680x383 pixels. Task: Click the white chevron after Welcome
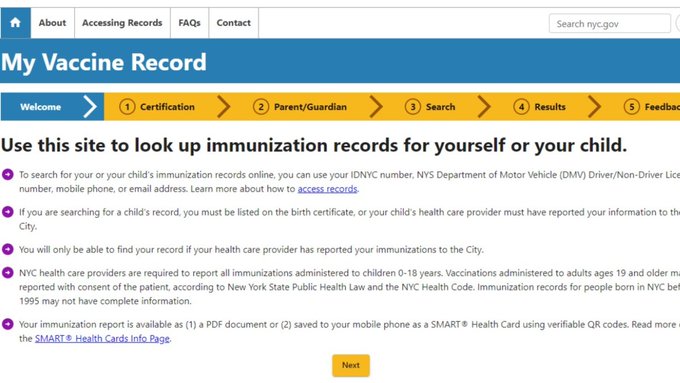[x=90, y=107]
